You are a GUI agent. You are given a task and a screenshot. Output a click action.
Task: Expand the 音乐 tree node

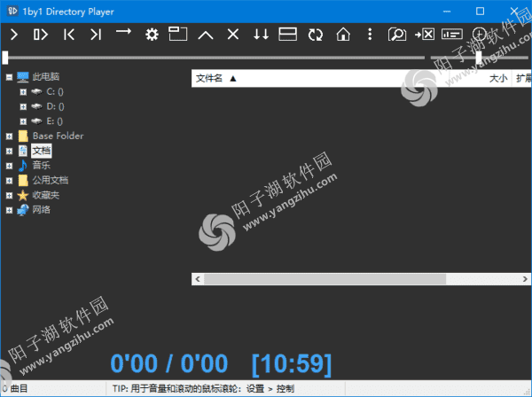click(9, 166)
